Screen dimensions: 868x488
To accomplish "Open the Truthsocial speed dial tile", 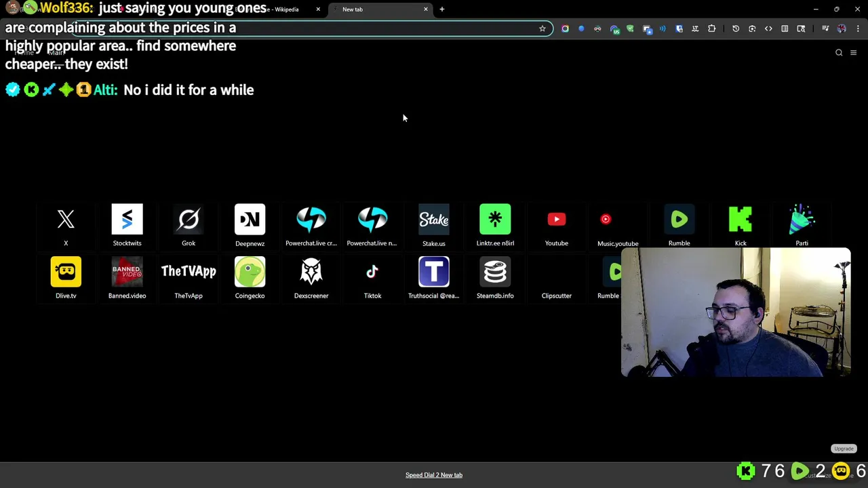I will 434,278.
